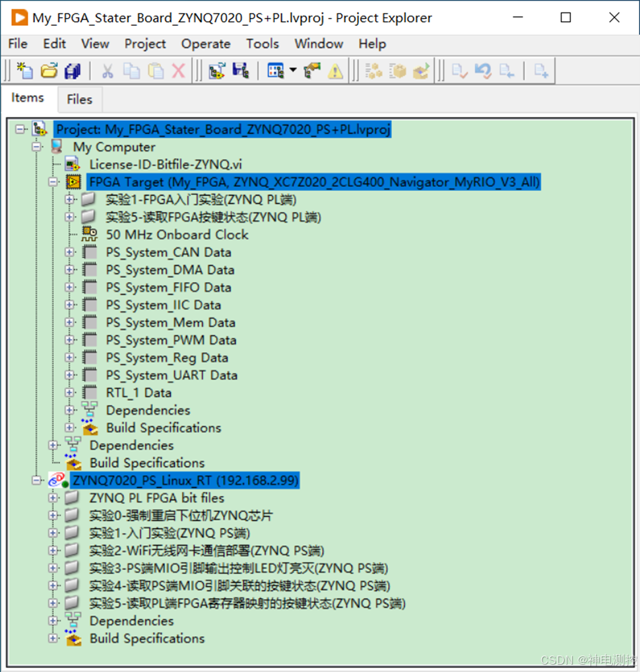The image size is (640, 672).
Task: Click the Paste clipboard toolbar icon
Action: [156, 71]
